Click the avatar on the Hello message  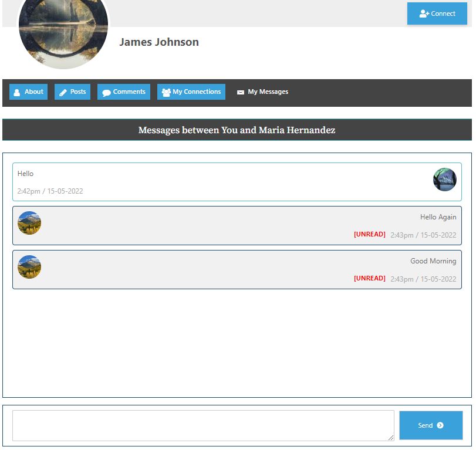click(x=444, y=180)
